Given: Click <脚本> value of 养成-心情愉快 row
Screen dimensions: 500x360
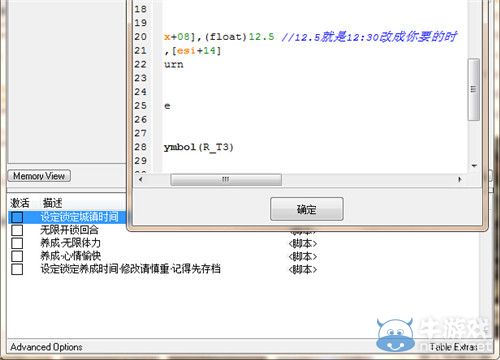Looking at the screenshot, I should tap(303, 256).
